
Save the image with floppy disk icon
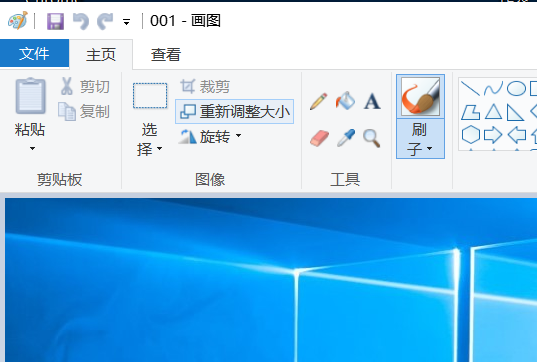(x=55, y=21)
